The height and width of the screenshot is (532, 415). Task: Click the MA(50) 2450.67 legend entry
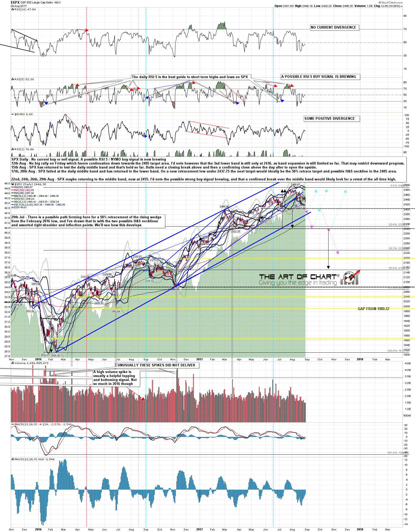click(22, 187)
